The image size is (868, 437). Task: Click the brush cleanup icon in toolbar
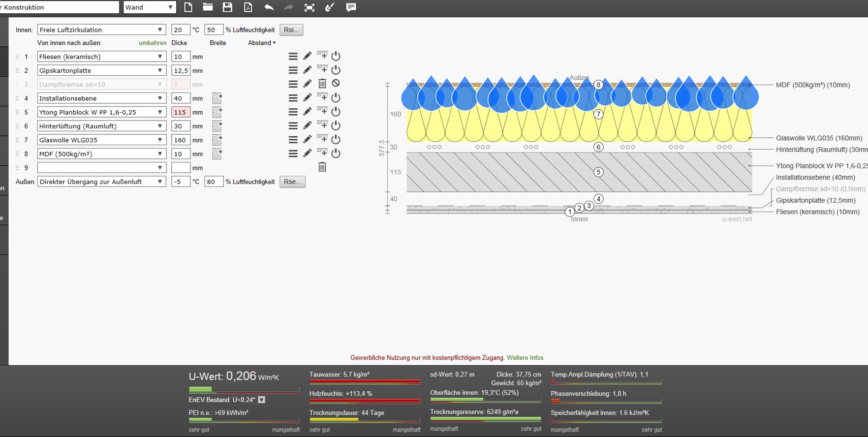pyautogui.click(x=330, y=7)
